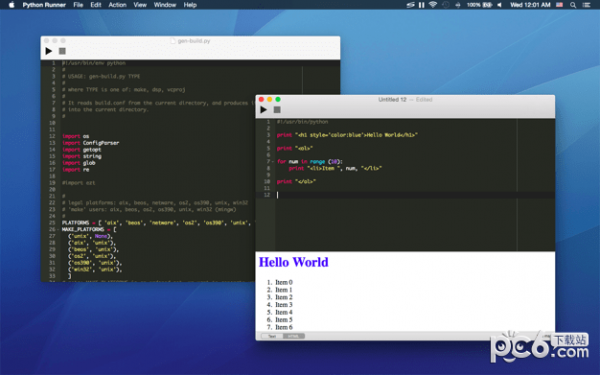Stop the script in Untitled 12 window

click(x=277, y=110)
